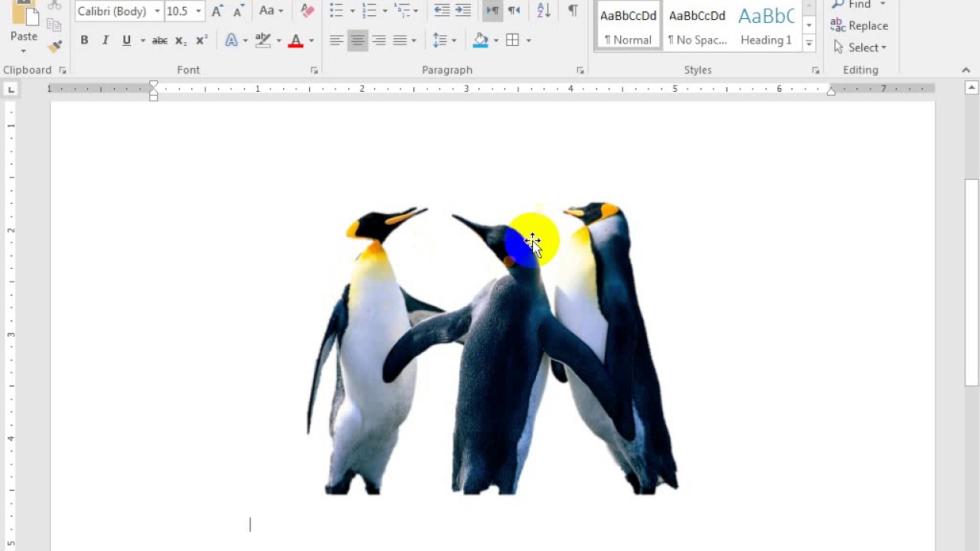Viewport: 980px width, 551px height.
Task: Toggle superscript formatting
Action: pyautogui.click(x=201, y=41)
